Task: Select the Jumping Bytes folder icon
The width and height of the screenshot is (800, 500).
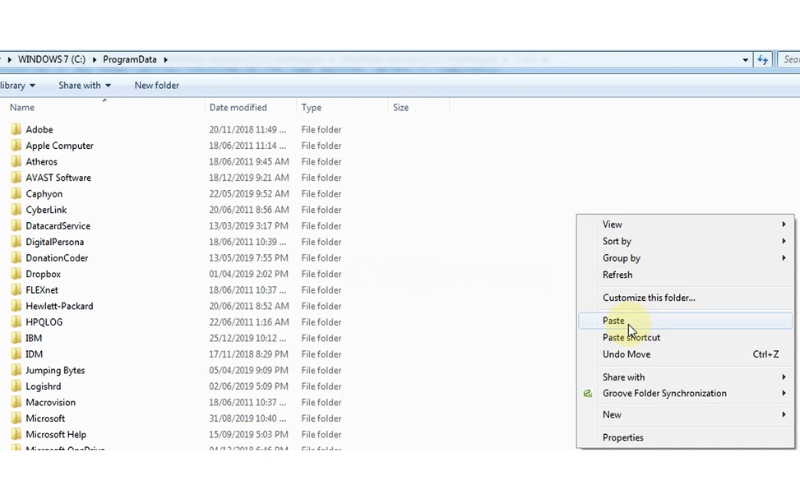Action: pos(16,370)
